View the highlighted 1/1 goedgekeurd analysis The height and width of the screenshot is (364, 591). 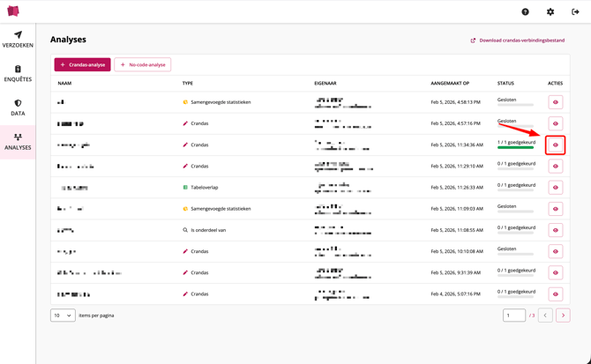556,145
